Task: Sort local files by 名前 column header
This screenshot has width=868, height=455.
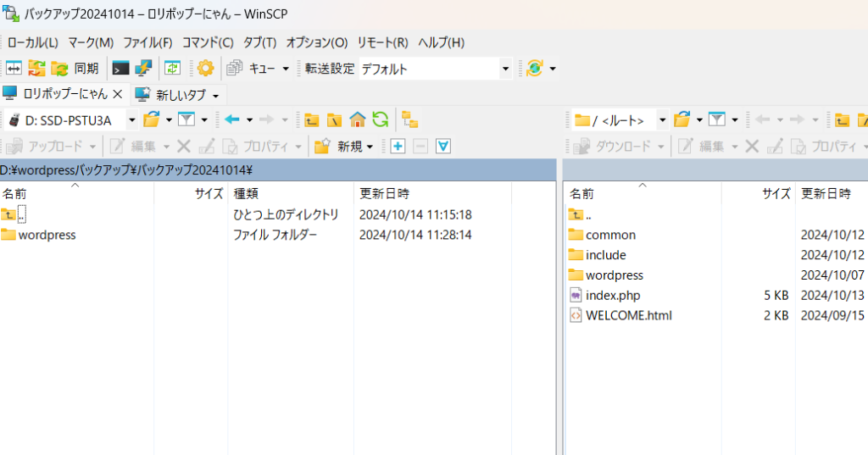Action: click(77, 193)
